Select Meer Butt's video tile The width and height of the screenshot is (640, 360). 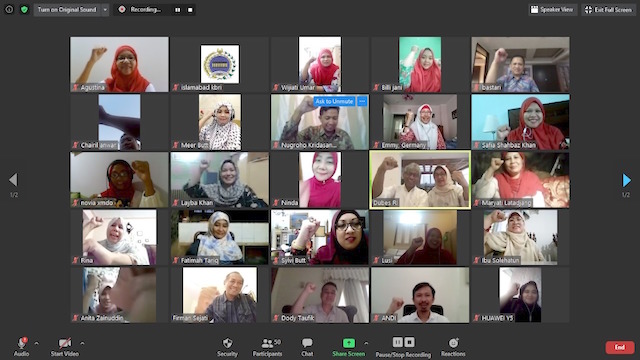click(x=220, y=122)
